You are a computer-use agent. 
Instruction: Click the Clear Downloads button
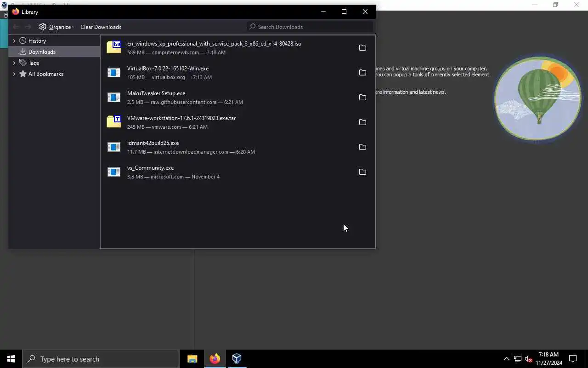pyautogui.click(x=101, y=27)
